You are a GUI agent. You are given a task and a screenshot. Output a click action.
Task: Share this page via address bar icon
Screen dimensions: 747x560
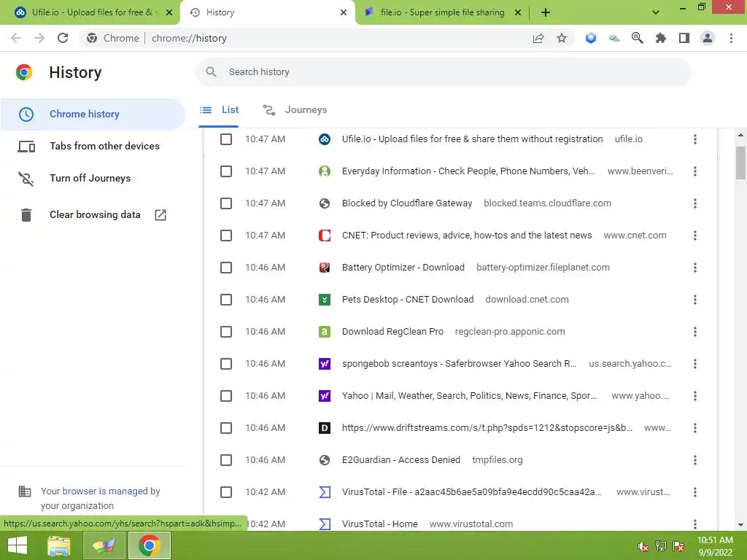click(x=538, y=38)
